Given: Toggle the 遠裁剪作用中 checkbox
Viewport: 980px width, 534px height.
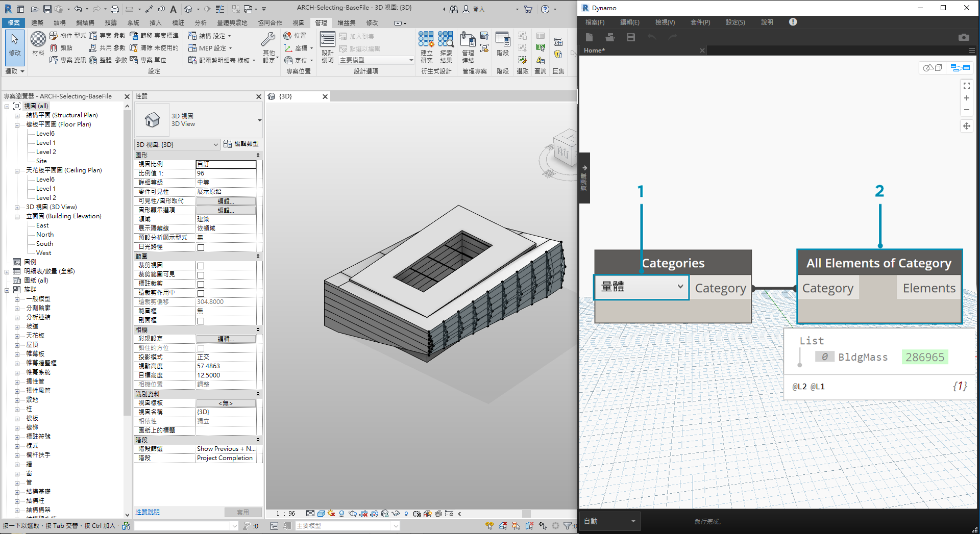Looking at the screenshot, I should [x=201, y=293].
